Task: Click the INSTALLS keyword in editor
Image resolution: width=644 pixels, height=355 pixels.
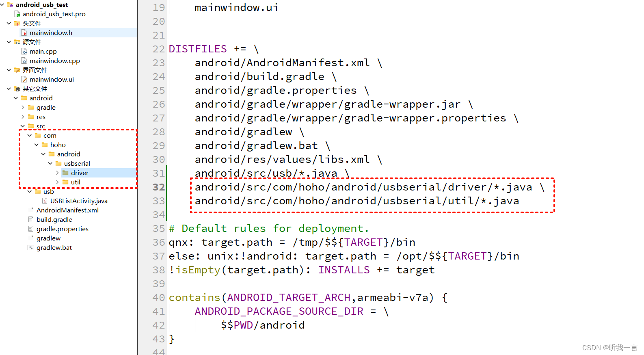Action: [344, 270]
